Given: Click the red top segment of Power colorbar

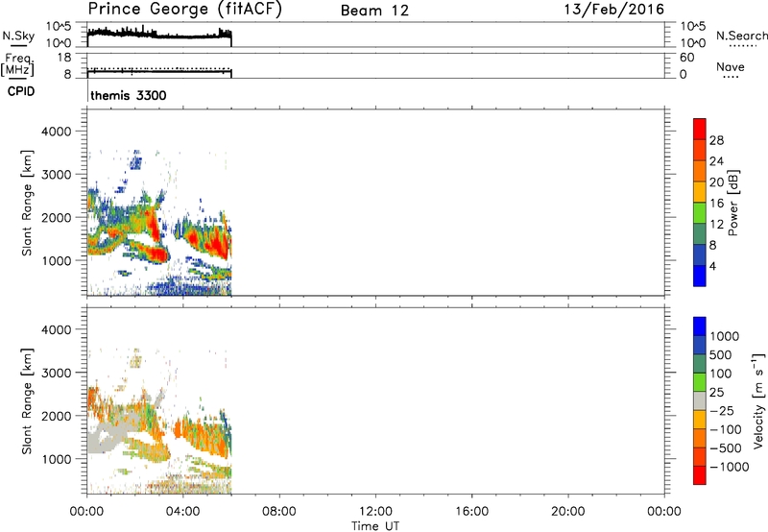Looking at the screenshot, I should [700, 129].
